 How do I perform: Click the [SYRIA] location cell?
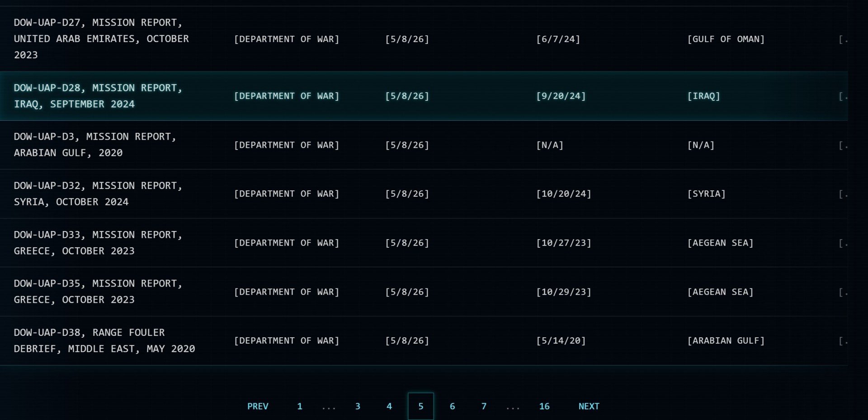tap(706, 194)
